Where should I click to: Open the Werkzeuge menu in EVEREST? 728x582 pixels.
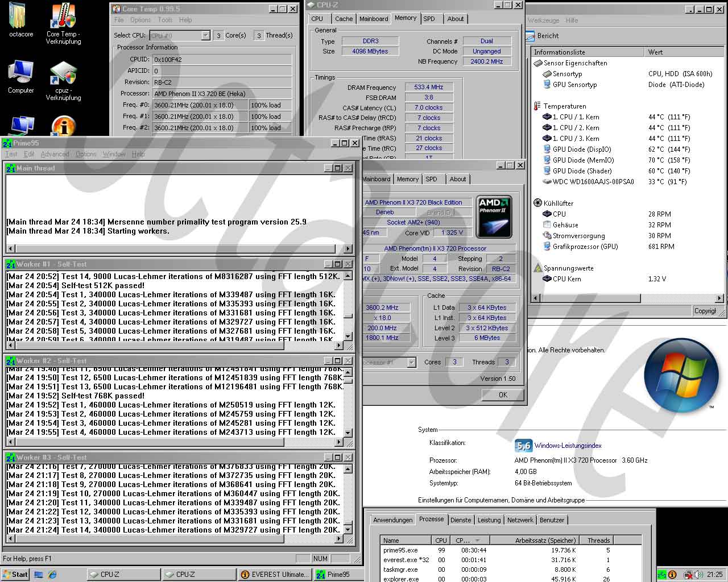544,20
